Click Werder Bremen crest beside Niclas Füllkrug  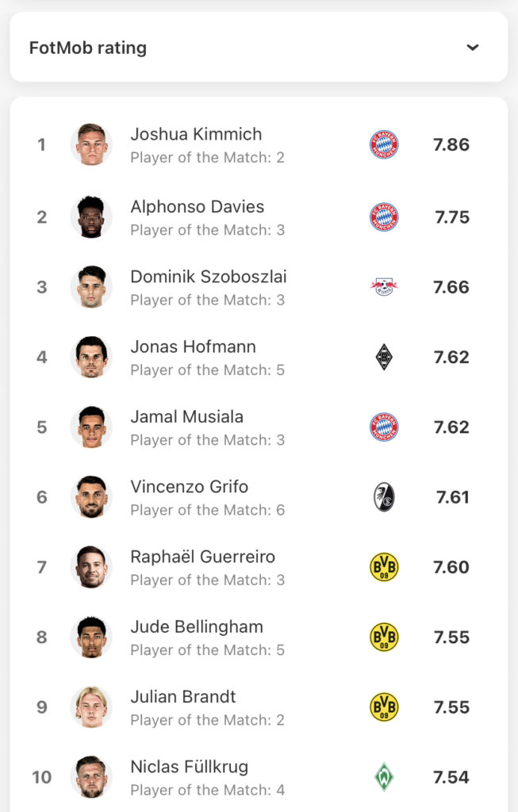point(384,777)
